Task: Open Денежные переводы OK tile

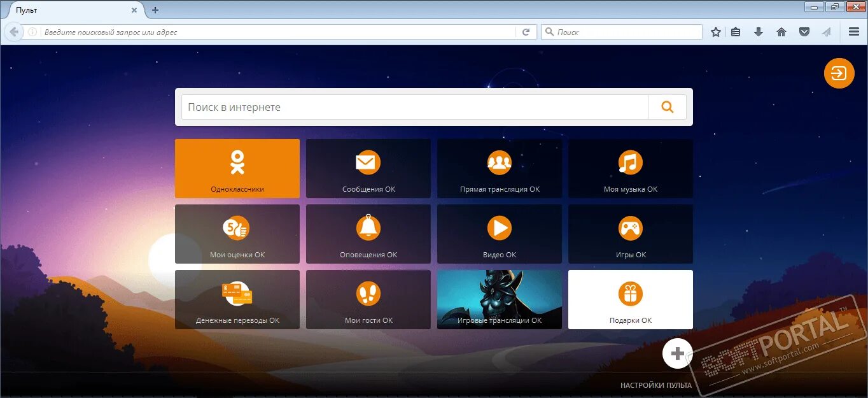Action: click(237, 299)
